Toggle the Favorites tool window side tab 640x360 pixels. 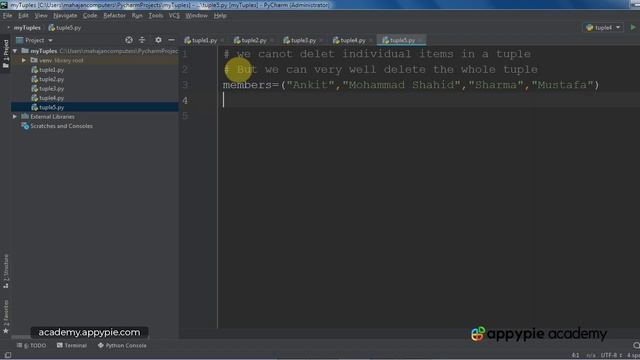(6, 317)
